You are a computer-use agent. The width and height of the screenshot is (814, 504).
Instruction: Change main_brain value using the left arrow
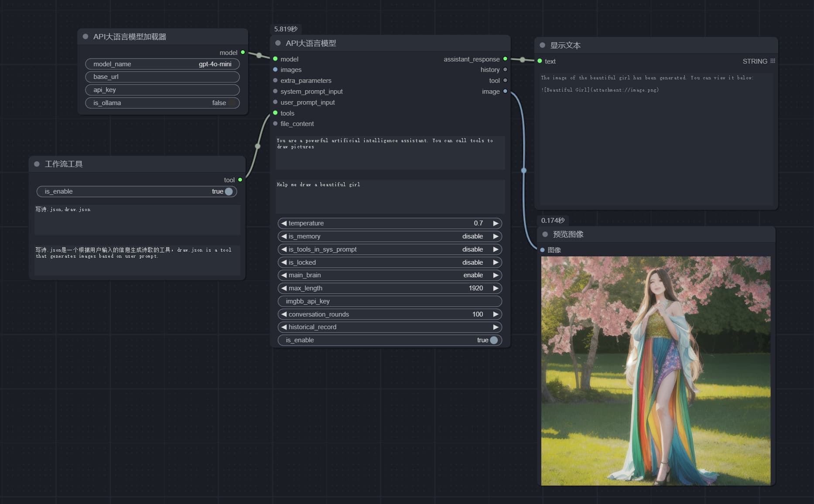(x=284, y=275)
